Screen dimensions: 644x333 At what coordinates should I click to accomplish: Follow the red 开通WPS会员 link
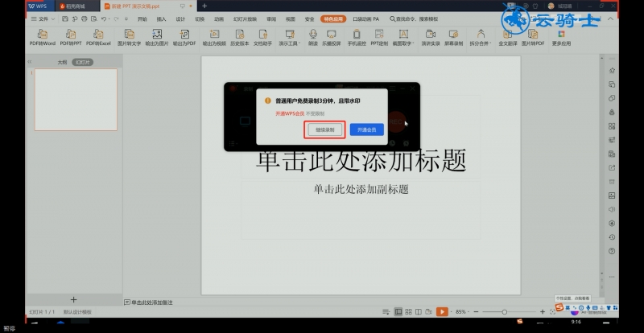[x=290, y=113]
